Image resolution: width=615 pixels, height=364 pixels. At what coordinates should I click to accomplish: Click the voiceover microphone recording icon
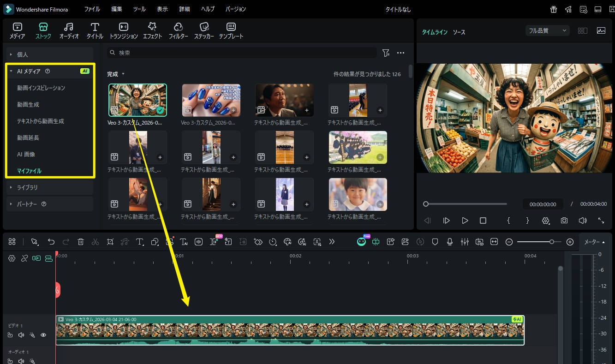[450, 241]
